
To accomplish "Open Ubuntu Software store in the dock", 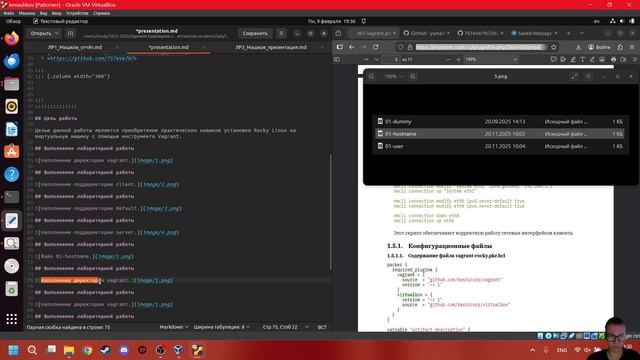I will tap(11, 152).
